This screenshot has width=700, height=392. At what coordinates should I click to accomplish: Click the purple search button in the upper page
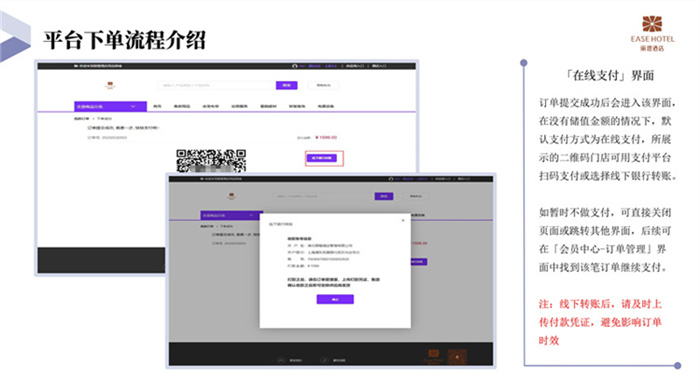pyautogui.click(x=287, y=85)
